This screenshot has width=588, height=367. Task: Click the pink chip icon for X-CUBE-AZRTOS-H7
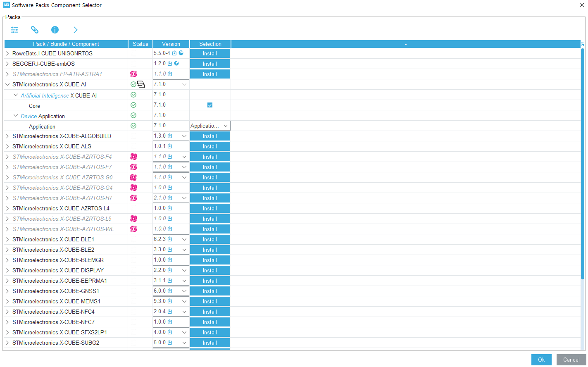click(133, 198)
